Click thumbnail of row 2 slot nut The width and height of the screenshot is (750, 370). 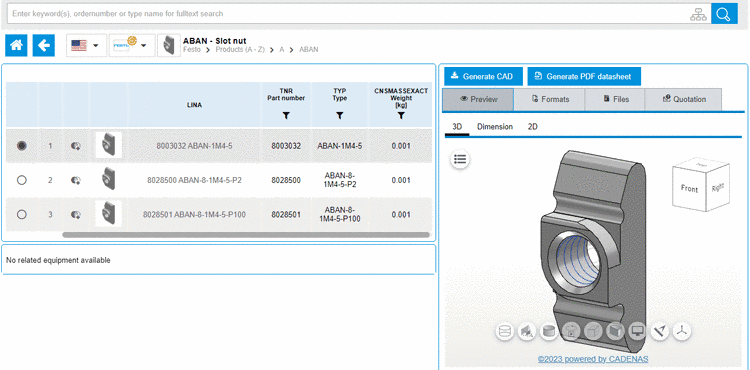point(109,180)
